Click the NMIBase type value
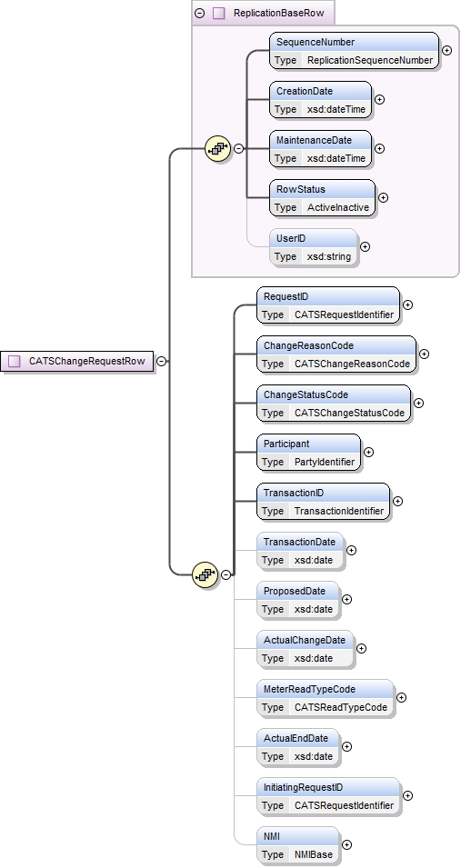This screenshot has height=868, width=461. [314, 854]
